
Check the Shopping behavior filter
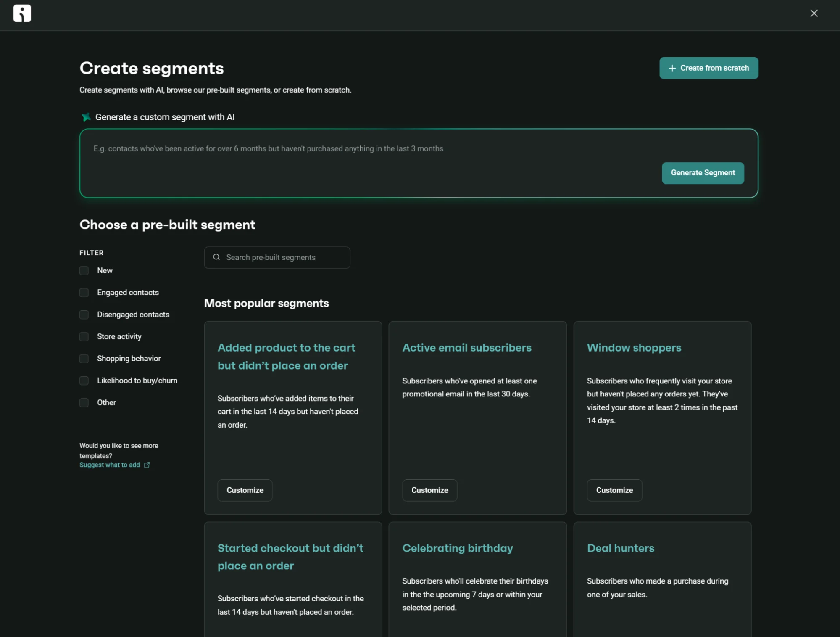pos(84,358)
